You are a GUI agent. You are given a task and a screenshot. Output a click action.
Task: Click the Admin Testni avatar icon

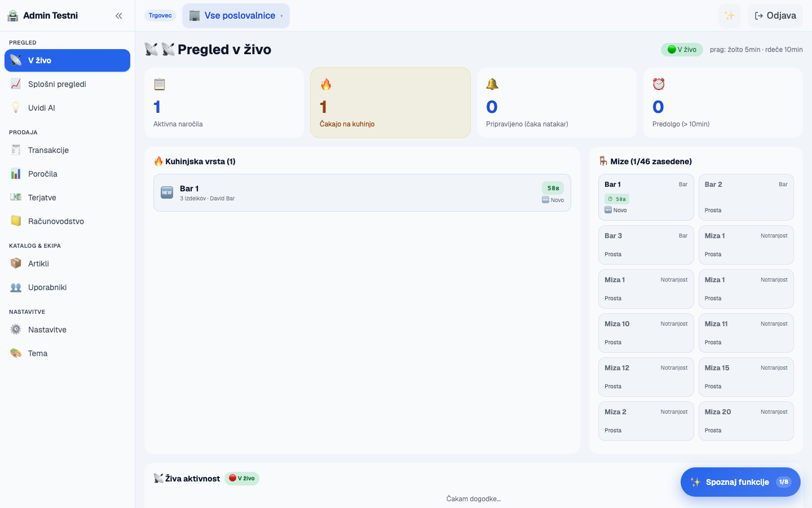13,16
